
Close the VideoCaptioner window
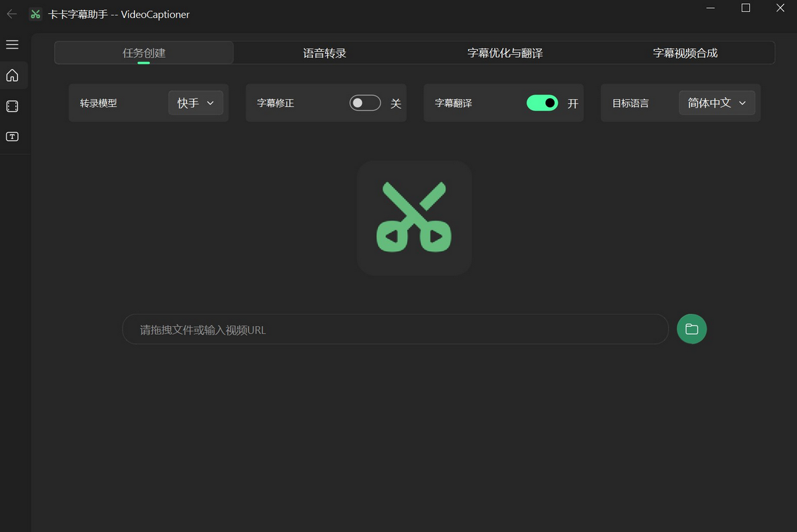(780, 8)
